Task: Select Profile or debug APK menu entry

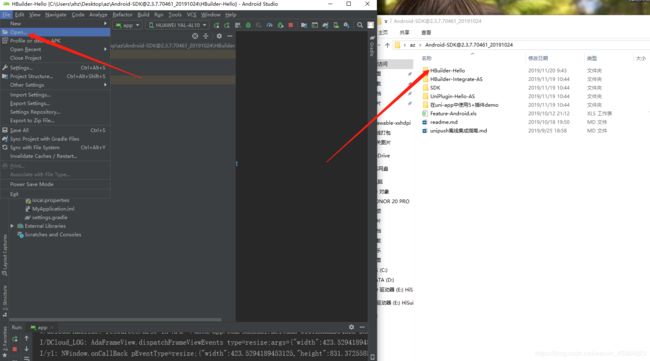Action: click(55, 41)
